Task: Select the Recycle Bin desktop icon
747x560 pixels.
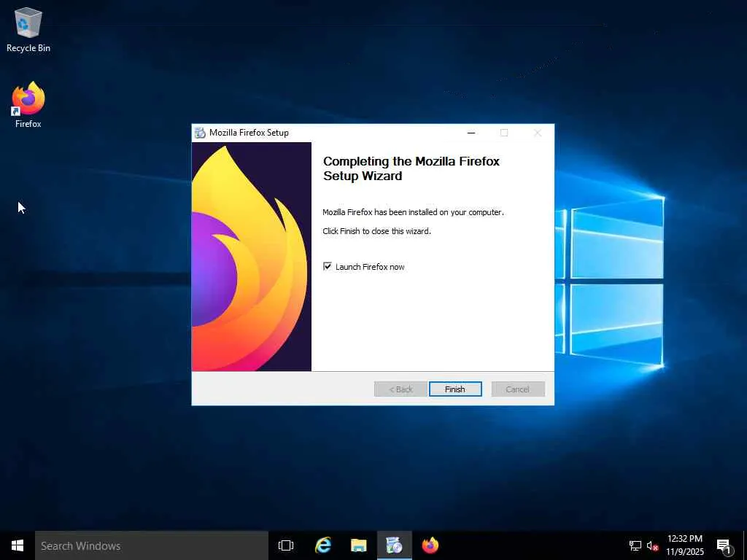Action: [28, 29]
